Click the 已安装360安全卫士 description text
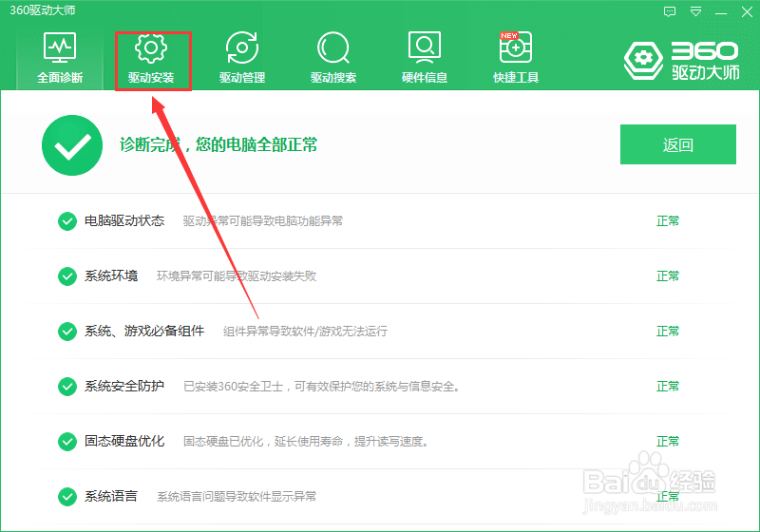Image resolution: width=760 pixels, height=532 pixels. (x=321, y=387)
